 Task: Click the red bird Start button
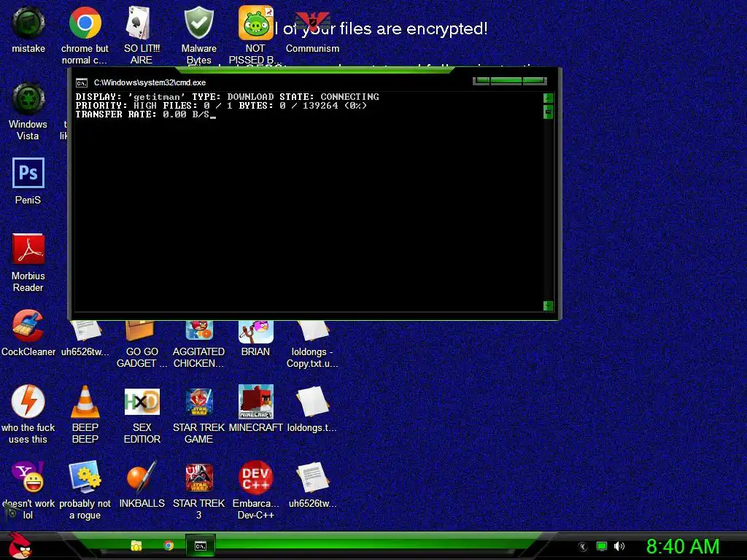(20, 545)
